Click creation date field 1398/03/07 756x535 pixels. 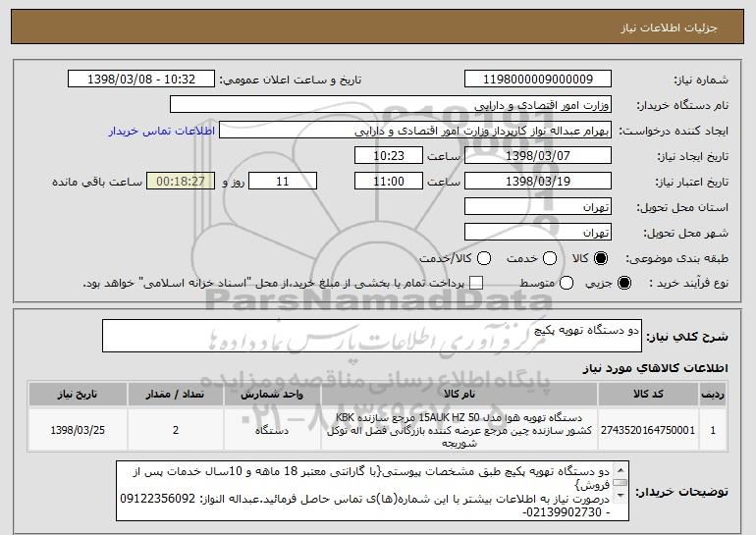[x=538, y=156]
